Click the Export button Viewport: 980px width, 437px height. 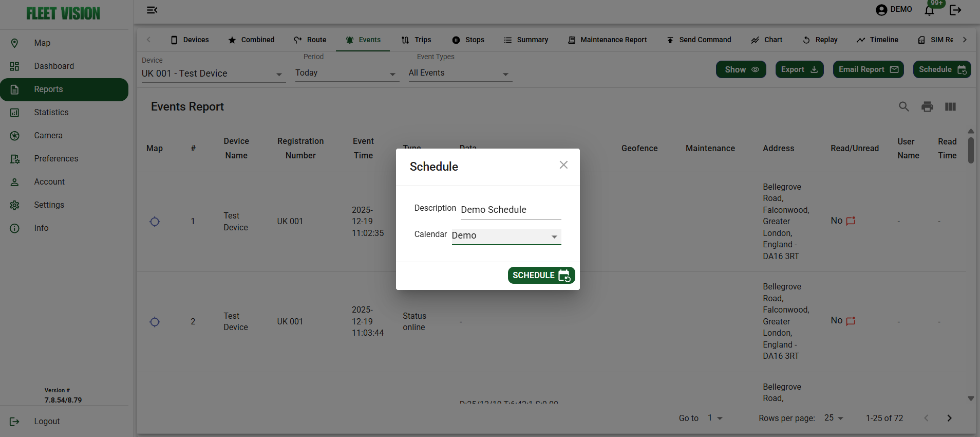point(800,69)
